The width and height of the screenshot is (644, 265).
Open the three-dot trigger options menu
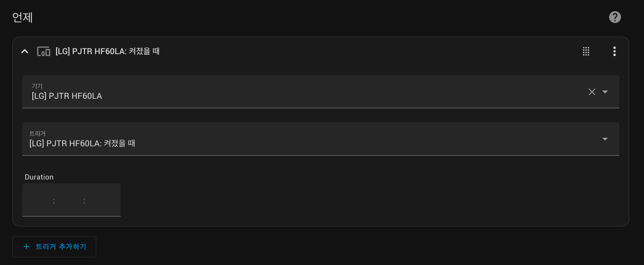[615, 51]
